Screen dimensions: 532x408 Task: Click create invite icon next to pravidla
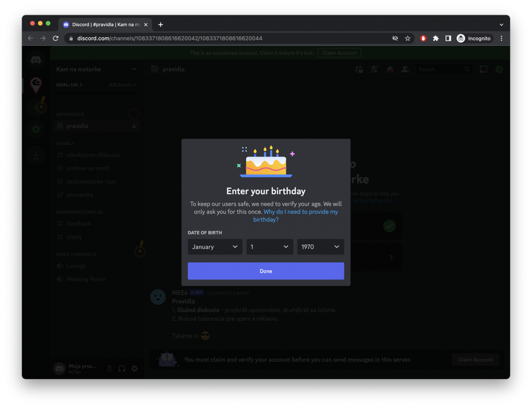pyautogui.click(x=134, y=126)
